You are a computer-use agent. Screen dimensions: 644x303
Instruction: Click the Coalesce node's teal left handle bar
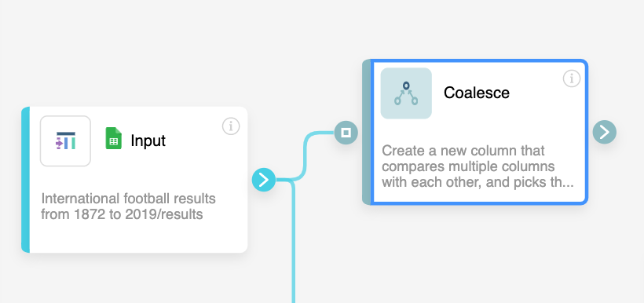coord(366,132)
